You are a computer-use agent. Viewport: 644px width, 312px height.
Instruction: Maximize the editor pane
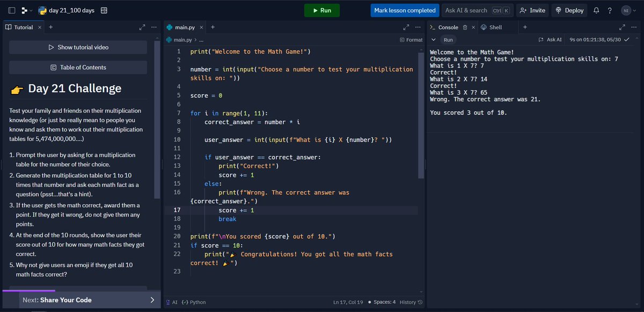[406, 27]
